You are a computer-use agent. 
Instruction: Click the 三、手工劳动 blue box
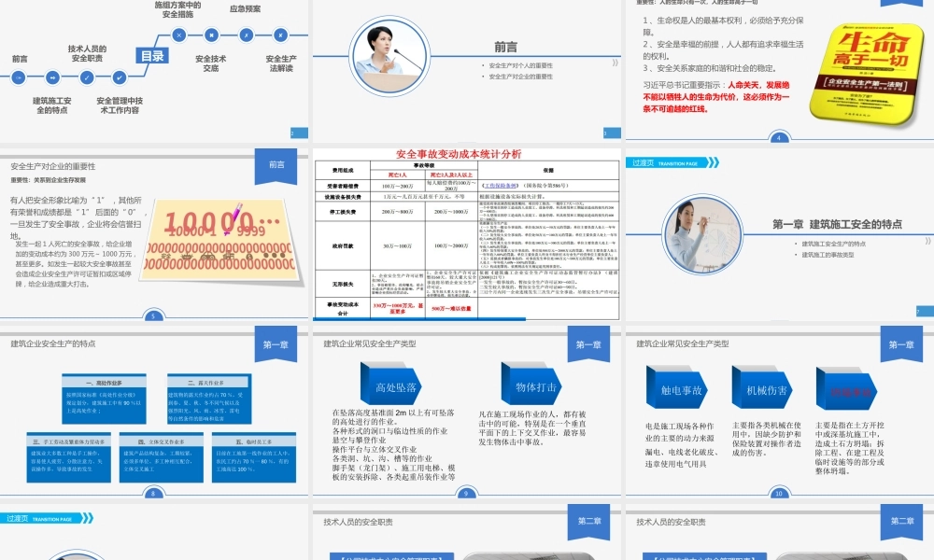point(68,457)
